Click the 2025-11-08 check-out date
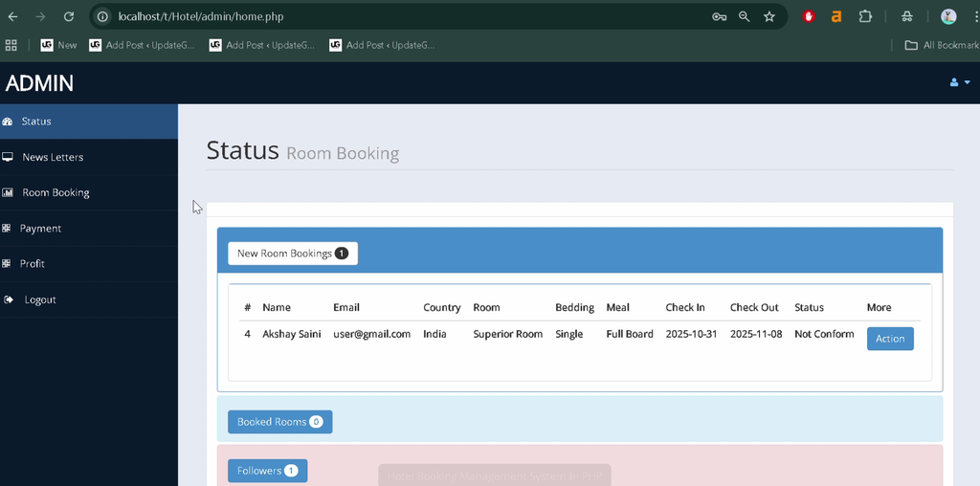The width and height of the screenshot is (980, 486). [756, 334]
